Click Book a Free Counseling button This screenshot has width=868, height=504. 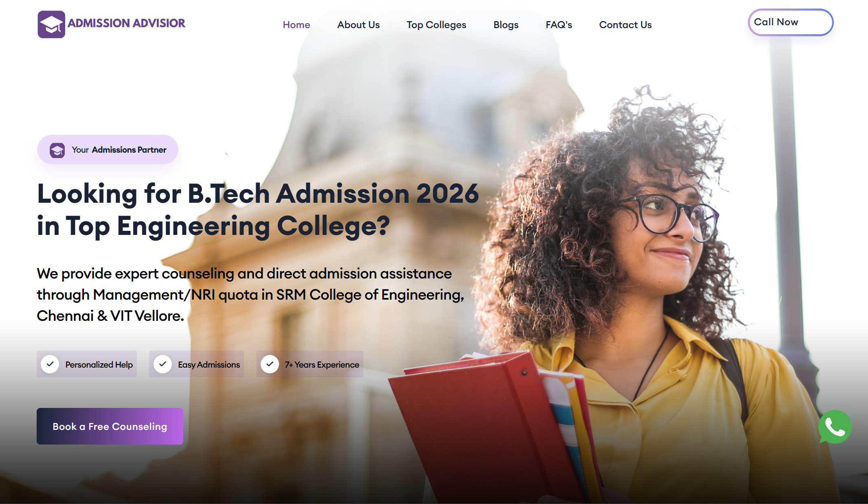(x=110, y=426)
